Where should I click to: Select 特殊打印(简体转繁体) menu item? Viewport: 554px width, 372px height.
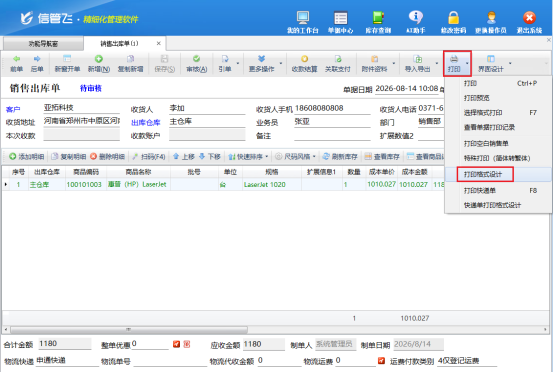tap(498, 158)
